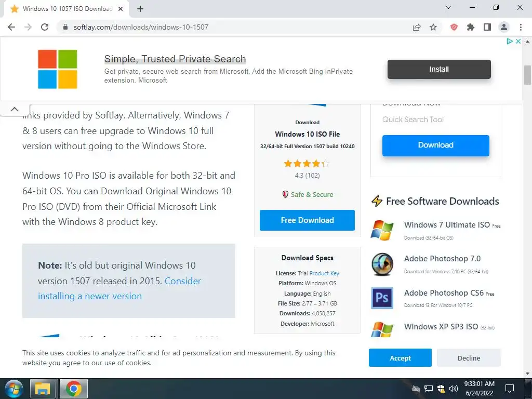Click the cloud sync tray icon
532x399 pixels.
point(416,389)
